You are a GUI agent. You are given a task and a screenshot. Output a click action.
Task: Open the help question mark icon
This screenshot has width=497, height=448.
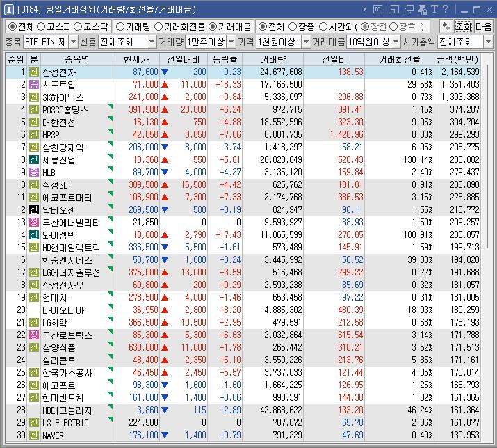click(x=446, y=9)
